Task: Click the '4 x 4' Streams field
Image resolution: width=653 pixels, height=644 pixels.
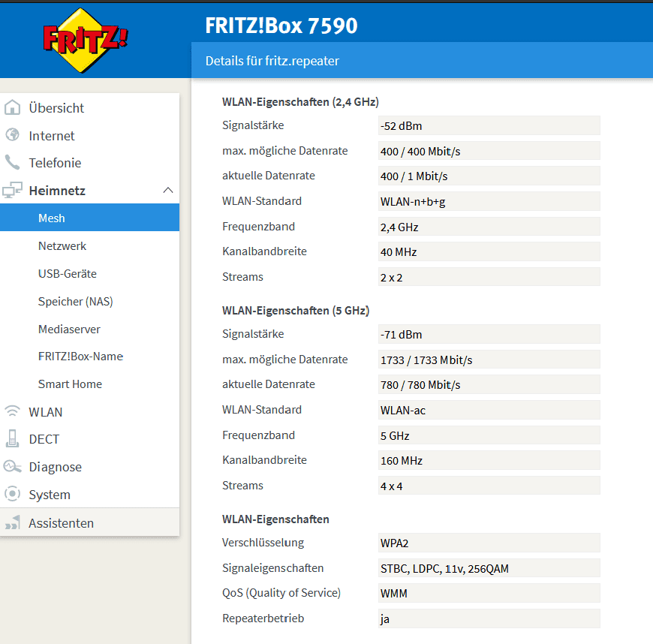Action: pyautogui.click(x=489, y=486)
